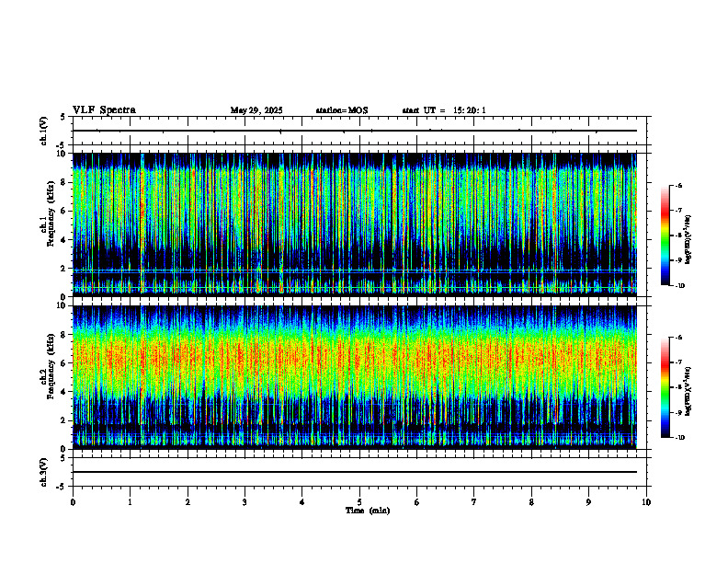Click the "station=MOS" header label

coord(342,110)
